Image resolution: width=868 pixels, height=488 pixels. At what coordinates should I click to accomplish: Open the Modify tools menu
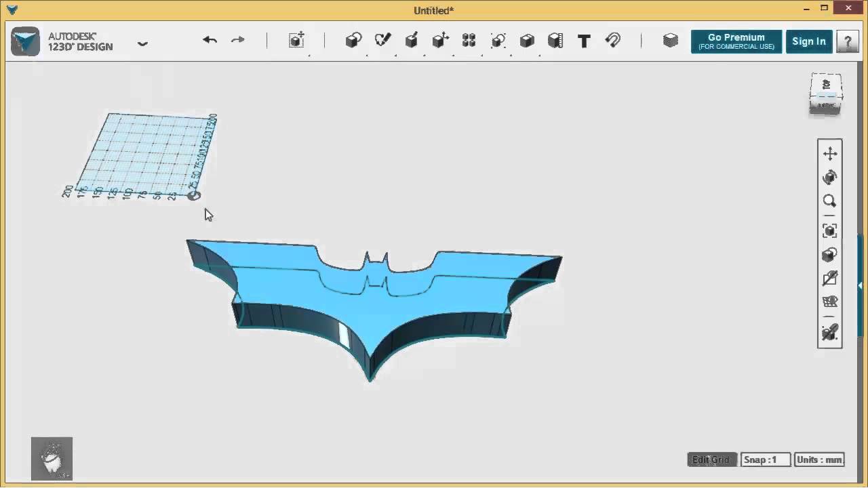coord(440,41)
